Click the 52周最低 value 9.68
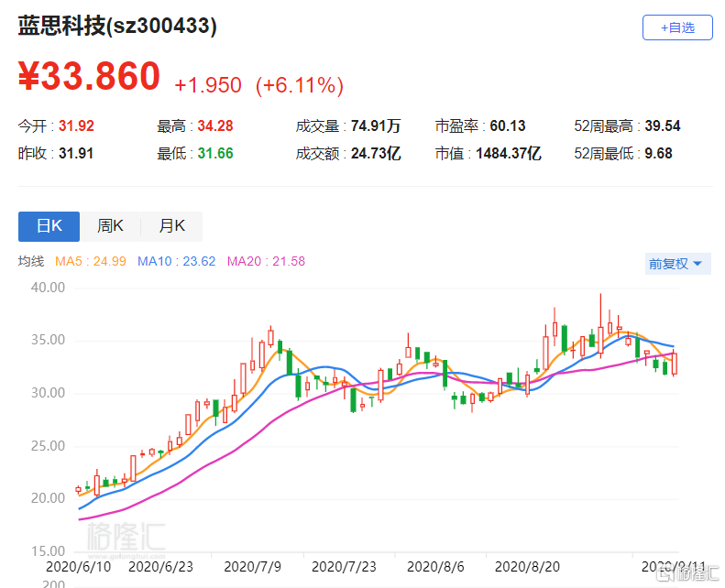This screenshot has width=725, height=588. [658, 153]
